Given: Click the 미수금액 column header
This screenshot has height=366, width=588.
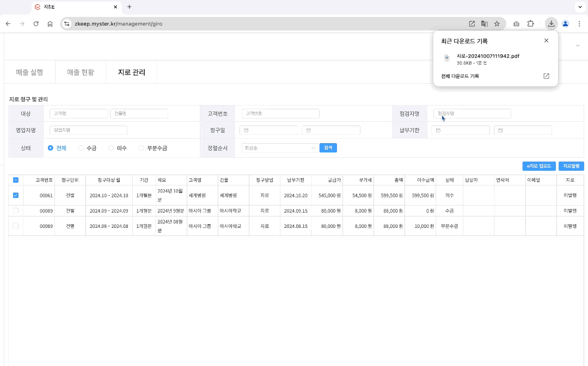Looking at the screenshot, I should coord(420,180).
